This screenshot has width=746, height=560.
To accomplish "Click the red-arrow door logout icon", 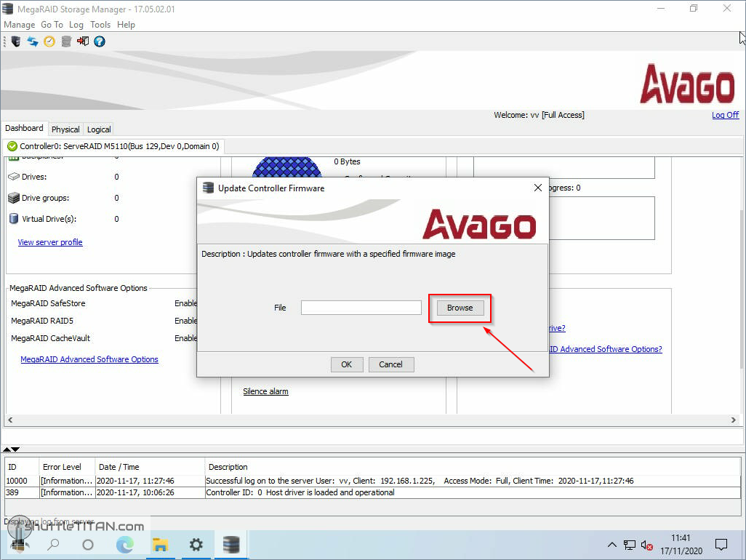I will [83, 41].
